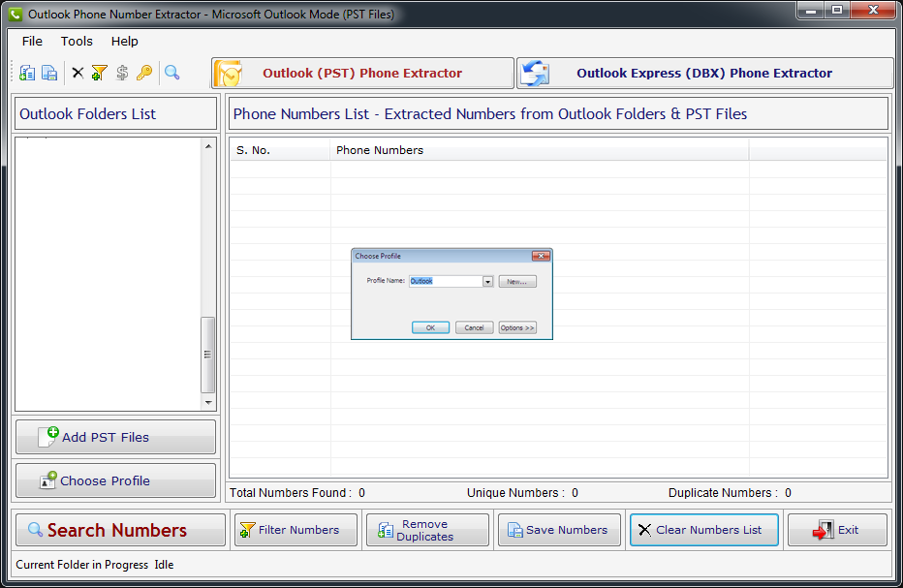
Task: Click the magnifier search toolbar icon
Action: pos(171,73)
